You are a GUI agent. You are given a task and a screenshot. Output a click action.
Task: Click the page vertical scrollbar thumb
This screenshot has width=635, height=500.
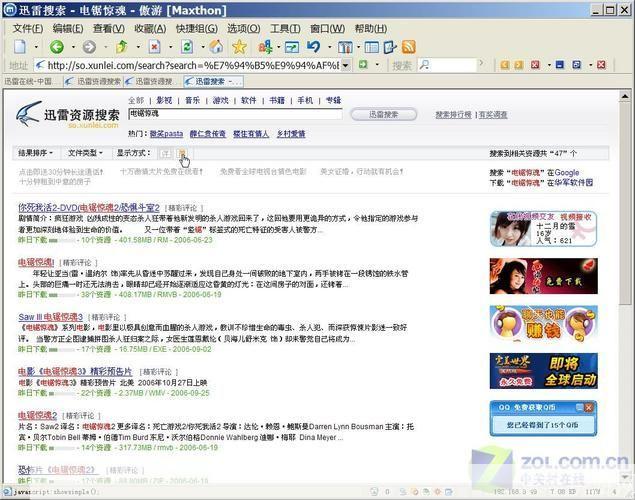[625, 204]
